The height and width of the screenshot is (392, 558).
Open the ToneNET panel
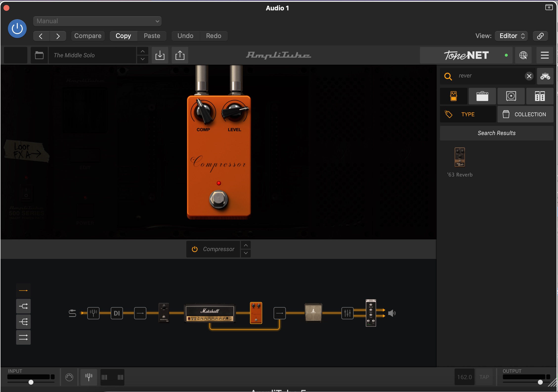466,55
